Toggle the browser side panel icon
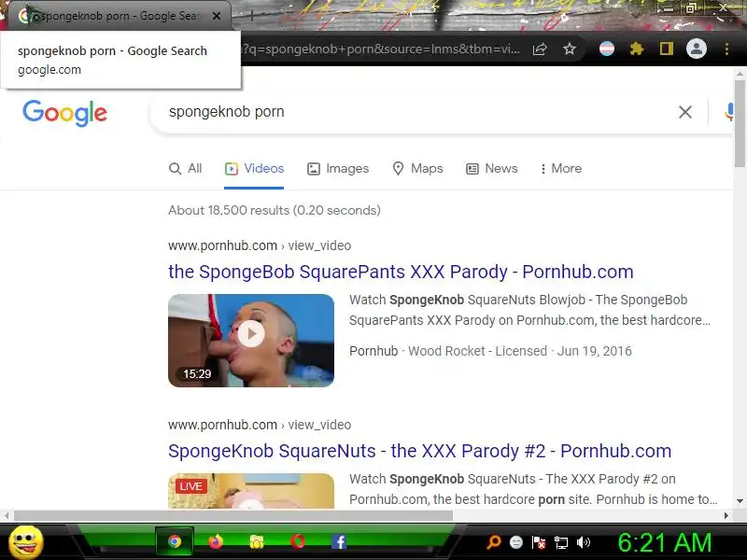 point(666,49)
